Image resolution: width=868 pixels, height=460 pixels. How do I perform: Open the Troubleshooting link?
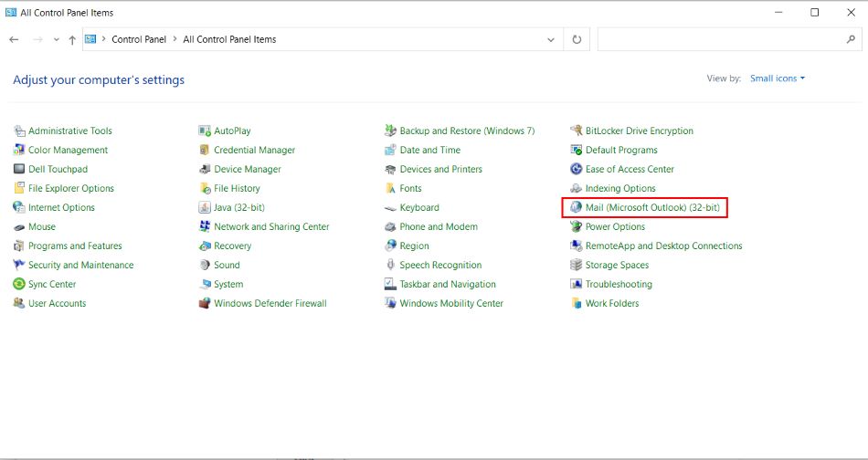619,285
